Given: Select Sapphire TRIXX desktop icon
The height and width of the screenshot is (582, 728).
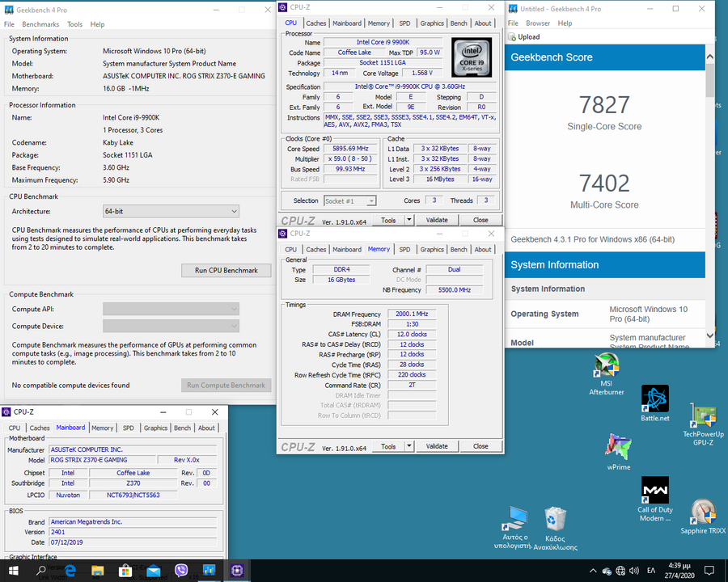Looking at the screenshot, I should [x=703, y=516].
